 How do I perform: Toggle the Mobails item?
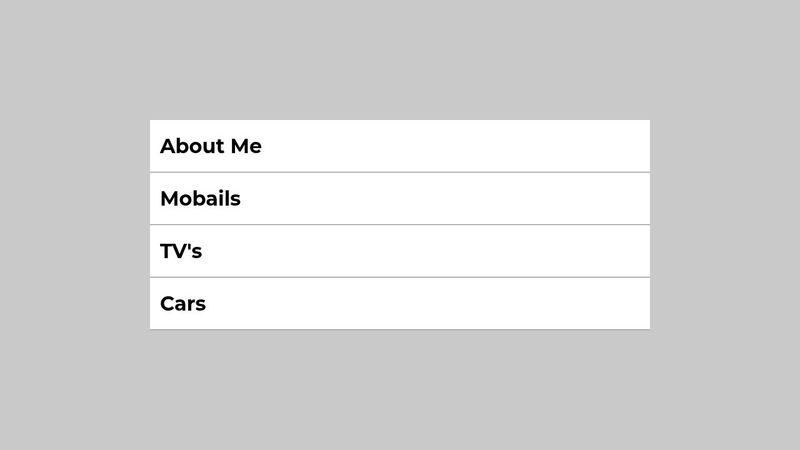pos(400,199)
